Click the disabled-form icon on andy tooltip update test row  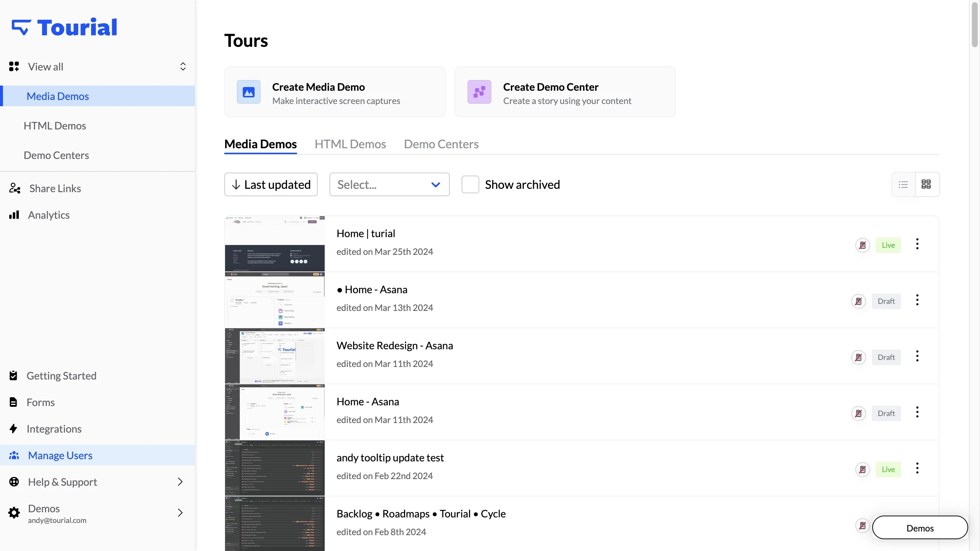[862, 469]
